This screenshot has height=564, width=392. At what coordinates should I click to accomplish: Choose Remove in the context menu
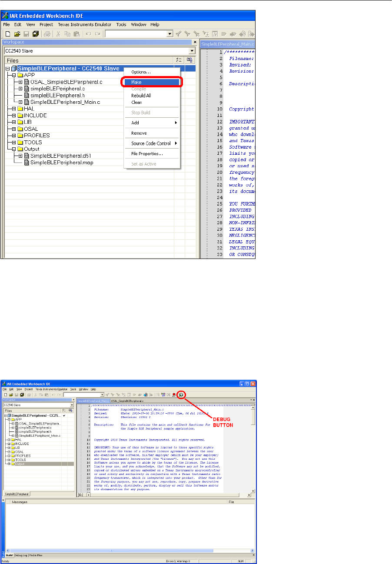(x=152, y=133)
